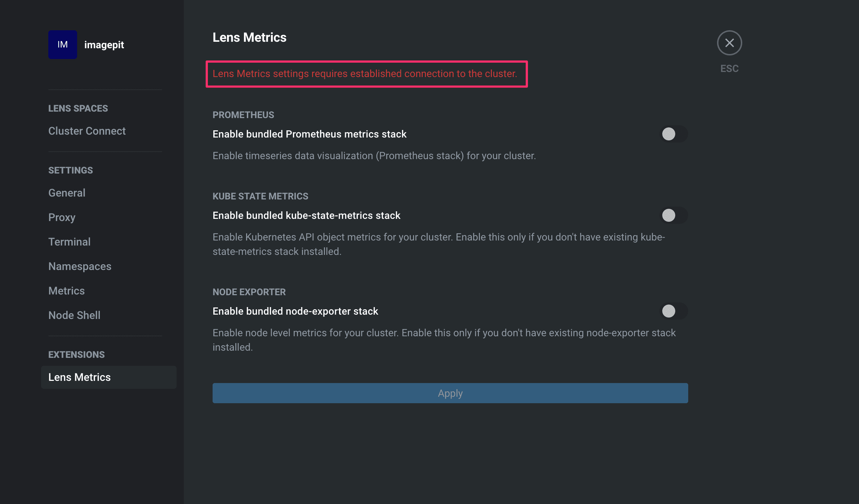859x504 pixels.
Task: Enable bundled kube-state-metrics stack switch
Action: [673, 215]
